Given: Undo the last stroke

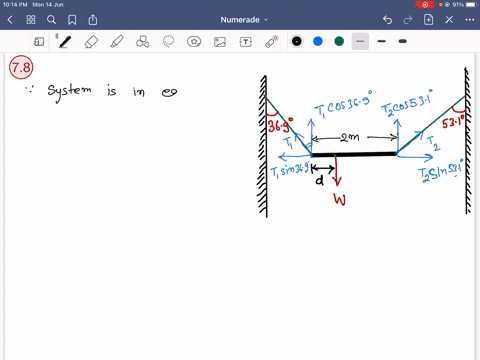Looking at the screenshot, I should pyautogui.click(x=387, y=20).
